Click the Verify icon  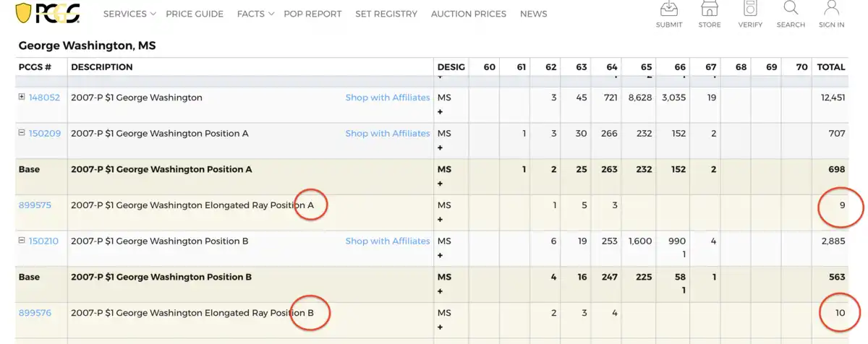[x=750, y=9]
